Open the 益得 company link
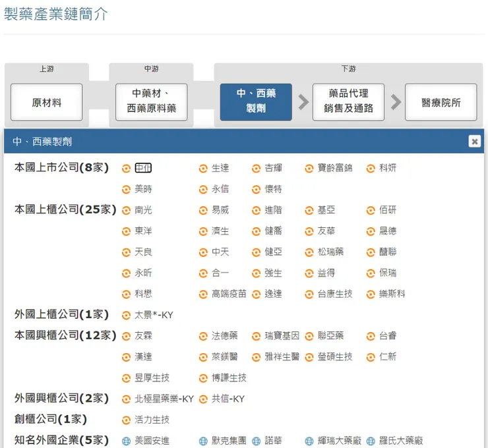This screenshot has width=488, height=448. click(326, 273)
